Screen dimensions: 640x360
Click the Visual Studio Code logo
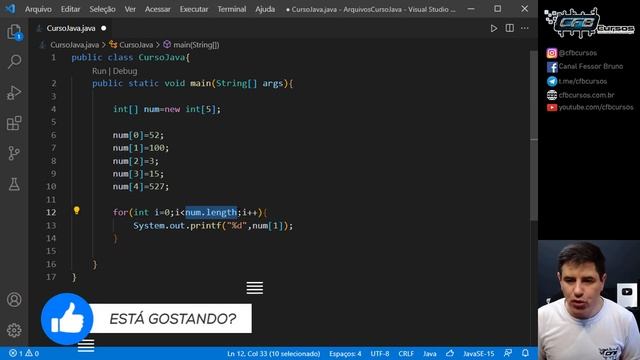pos(10,9)
